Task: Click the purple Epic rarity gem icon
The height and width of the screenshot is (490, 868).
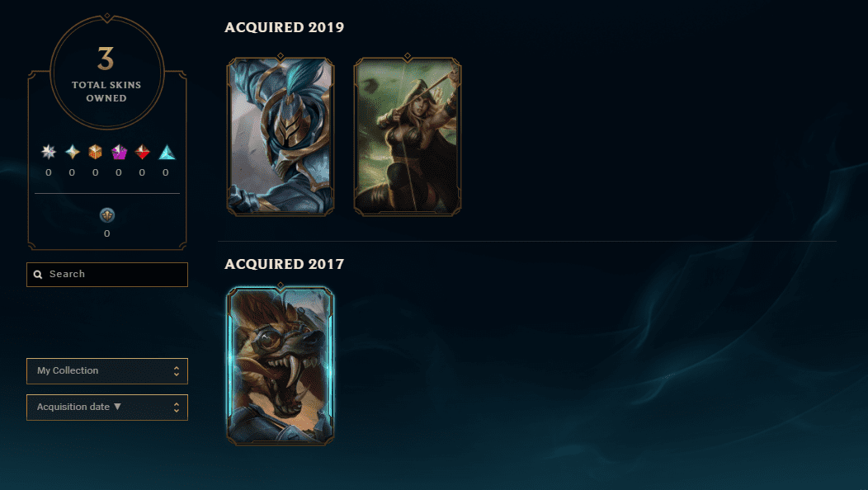Action: click(x=119, y=152)
